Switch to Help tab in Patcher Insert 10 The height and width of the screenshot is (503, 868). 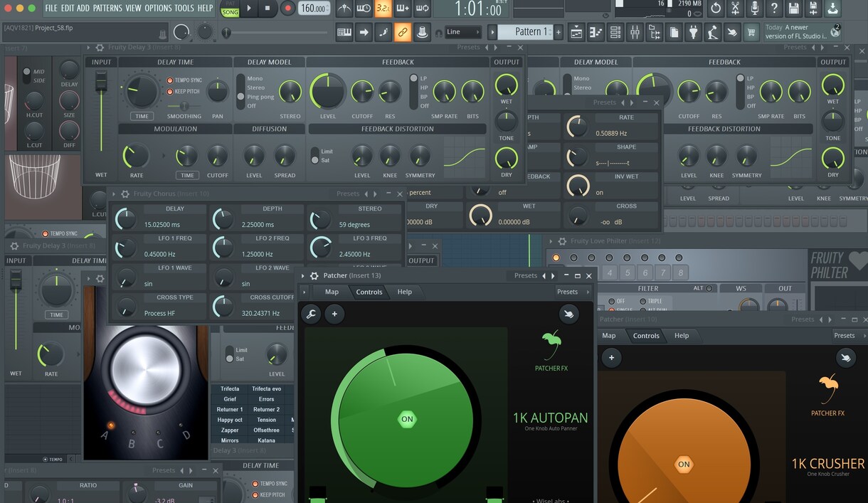pos(682,336)
